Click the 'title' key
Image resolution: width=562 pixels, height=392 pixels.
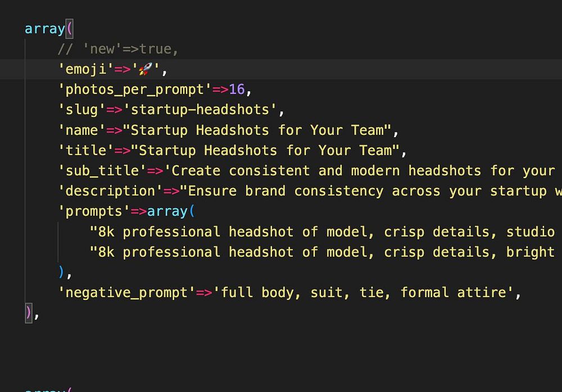click(86, 151)
